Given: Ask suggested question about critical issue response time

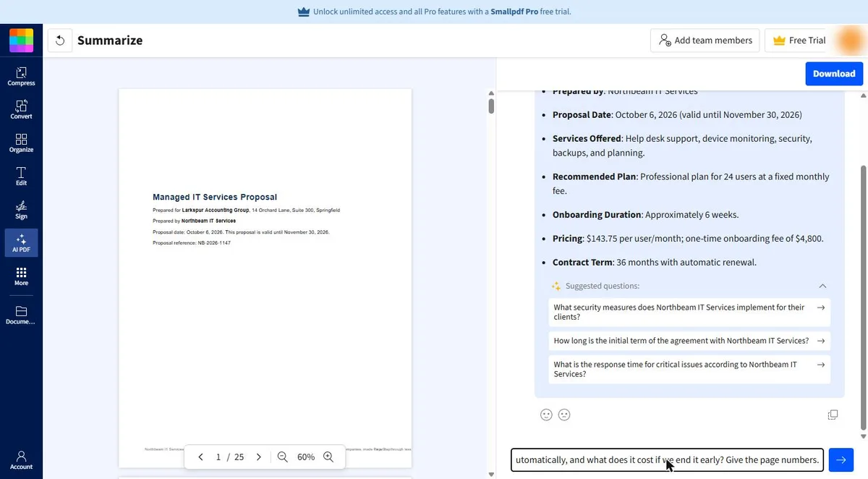Looking at the screenshot, I should (689, 369).
